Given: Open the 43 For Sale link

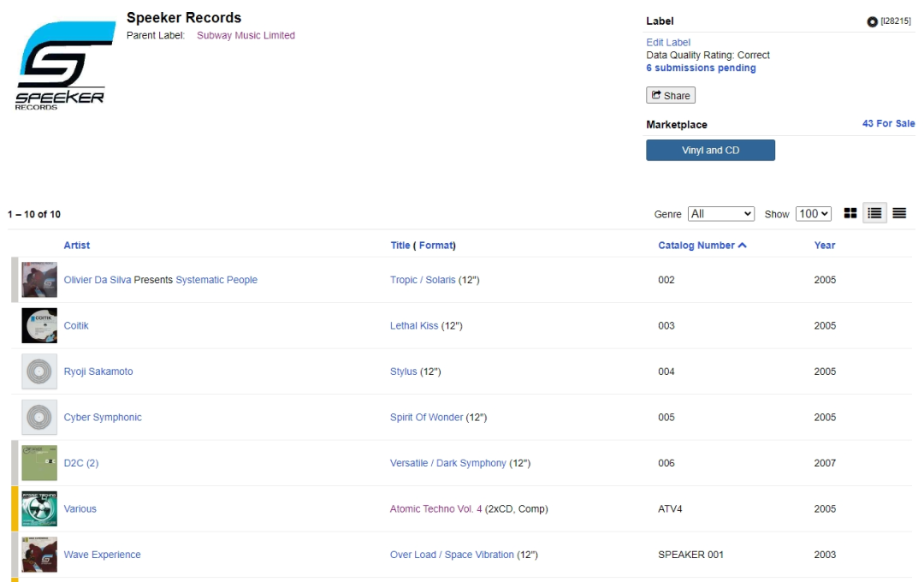Looking at the screenshot, I should [x=888, y=123].
